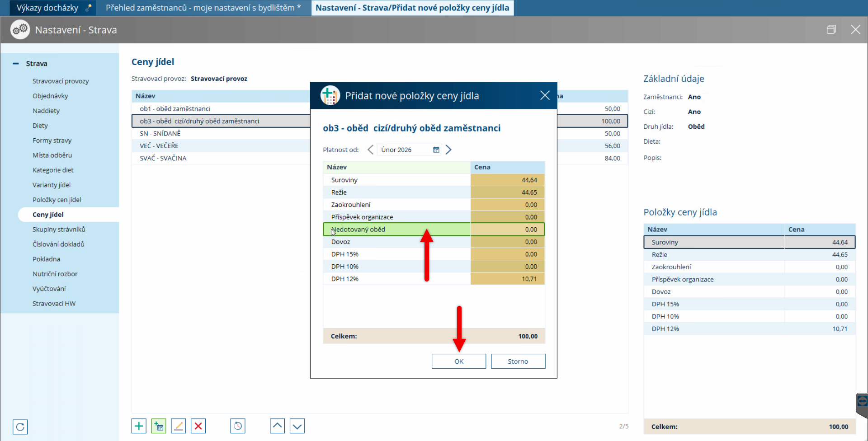Open Objednávky in sidebar
This screenshot has height=441, width=868.
click(x=50, y=96)
